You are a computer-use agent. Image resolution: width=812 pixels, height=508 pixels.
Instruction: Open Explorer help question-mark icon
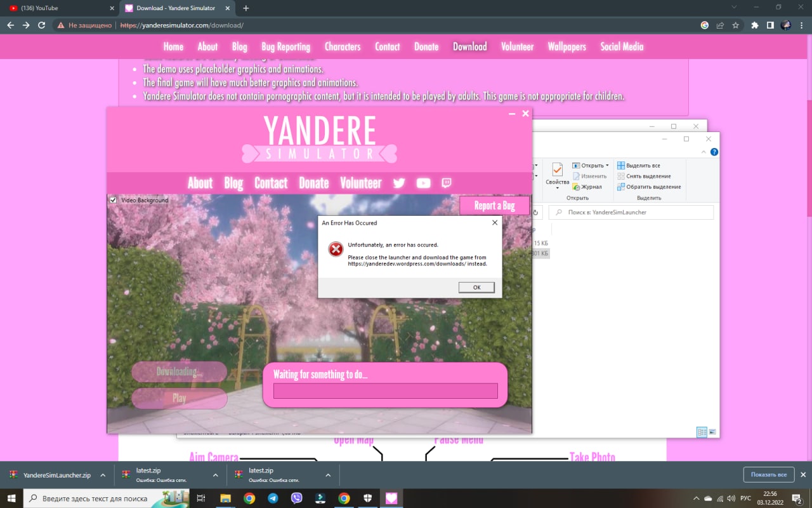(714, 152)
